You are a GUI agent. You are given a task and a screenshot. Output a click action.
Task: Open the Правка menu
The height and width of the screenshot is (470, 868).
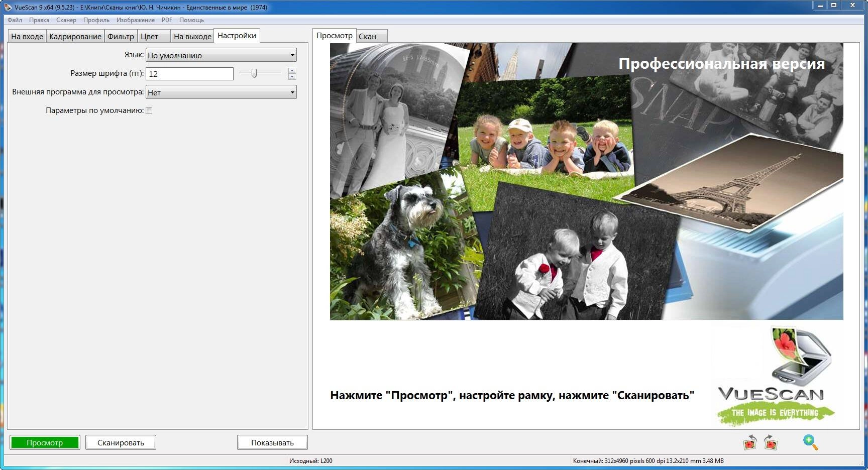coord(39,20)
